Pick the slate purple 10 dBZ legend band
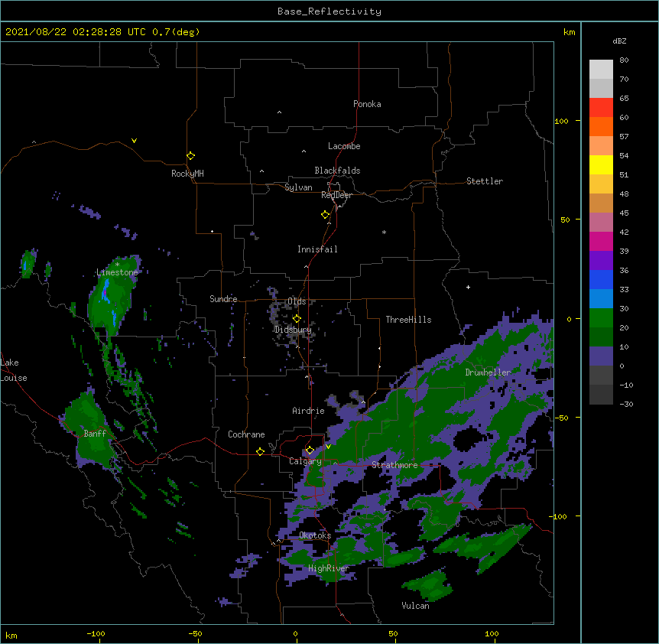Screen dimensions: 659x644 601,356
